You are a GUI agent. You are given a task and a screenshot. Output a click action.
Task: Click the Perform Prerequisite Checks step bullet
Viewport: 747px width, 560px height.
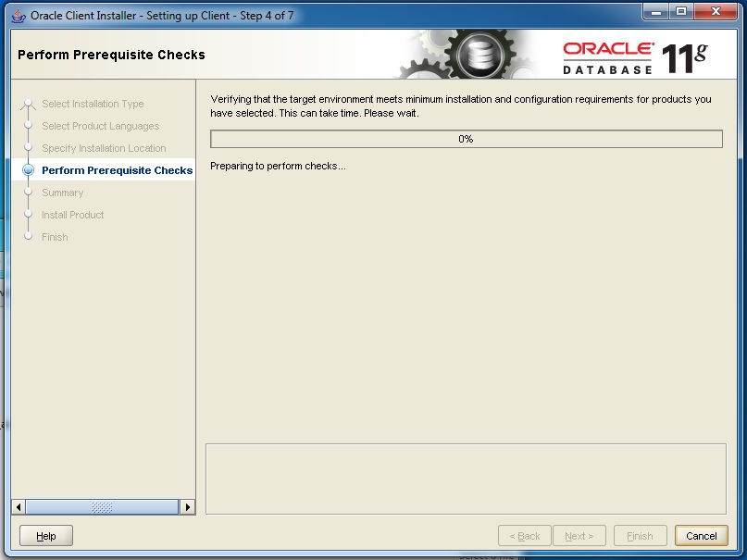[29, 170]
